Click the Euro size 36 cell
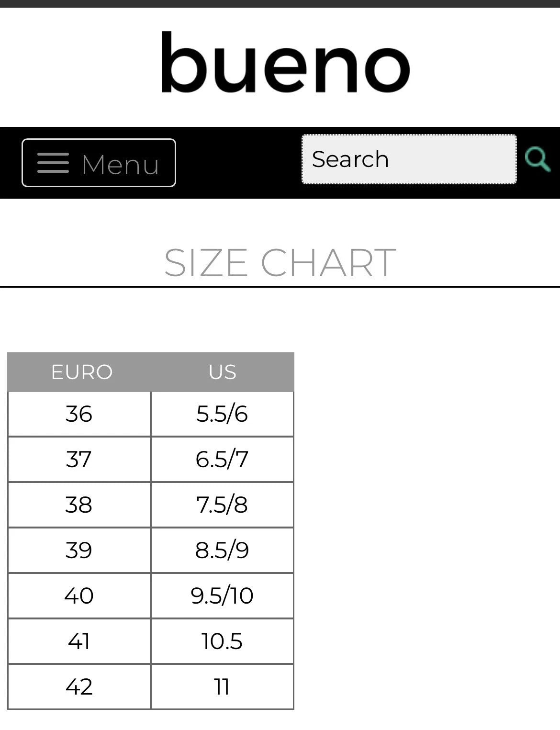 (79, 414)
